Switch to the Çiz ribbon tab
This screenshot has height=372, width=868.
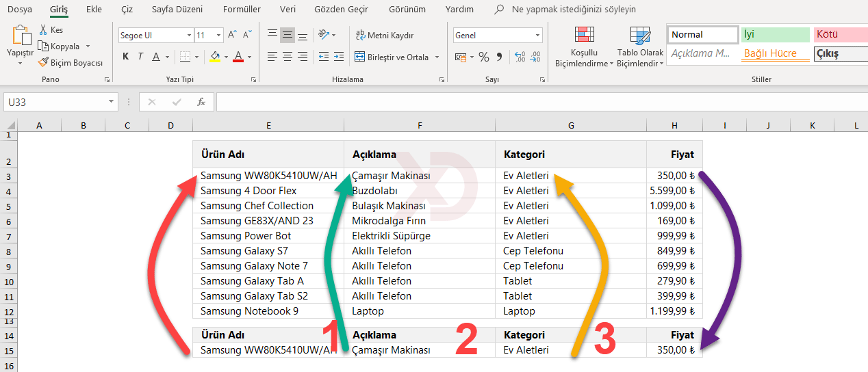[127, 10]
